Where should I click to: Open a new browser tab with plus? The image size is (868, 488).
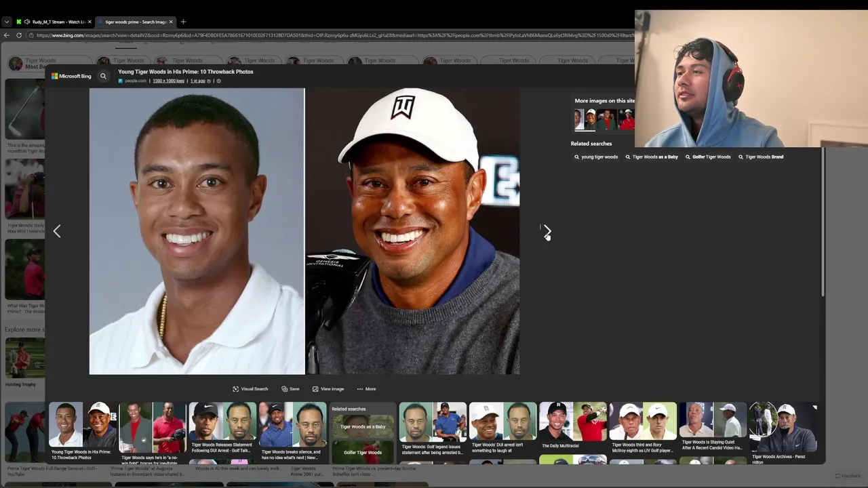[183, 22]
